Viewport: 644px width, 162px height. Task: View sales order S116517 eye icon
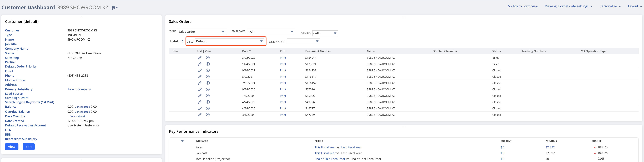click(208, 77)
